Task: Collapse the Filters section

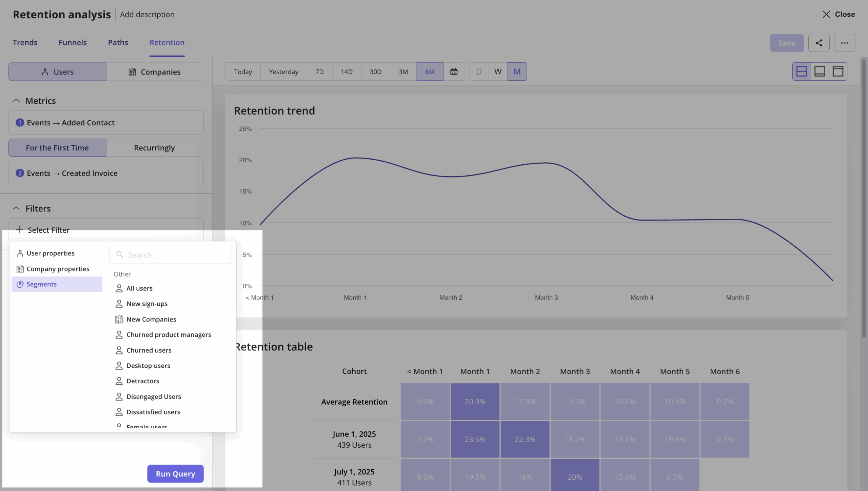Action: (16, 208)
